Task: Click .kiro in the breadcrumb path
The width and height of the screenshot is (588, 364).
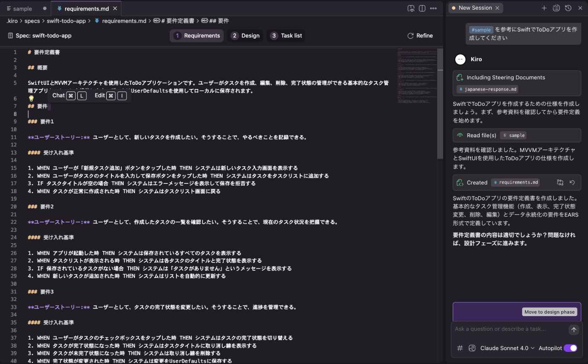Action: pos(12,21)
